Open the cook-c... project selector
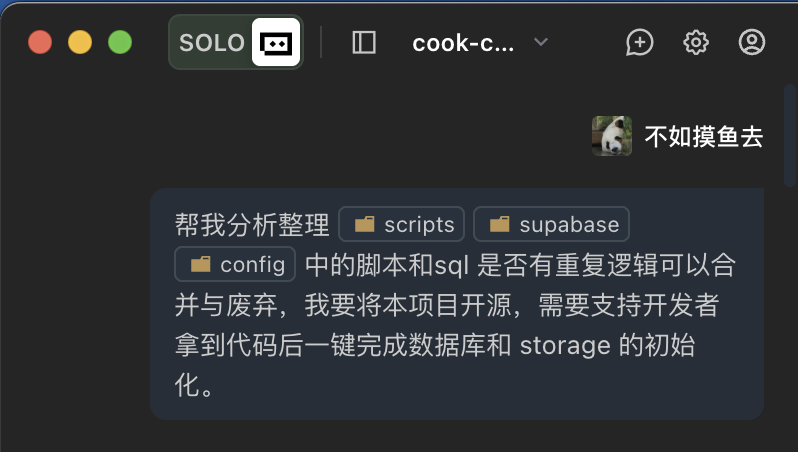798x452 pixels. click(463, 42)
